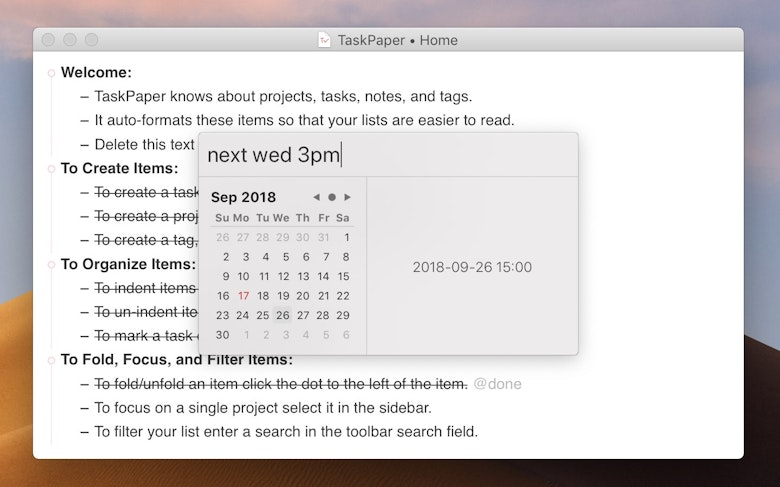Select today's date, September 17

coord(243,295)
